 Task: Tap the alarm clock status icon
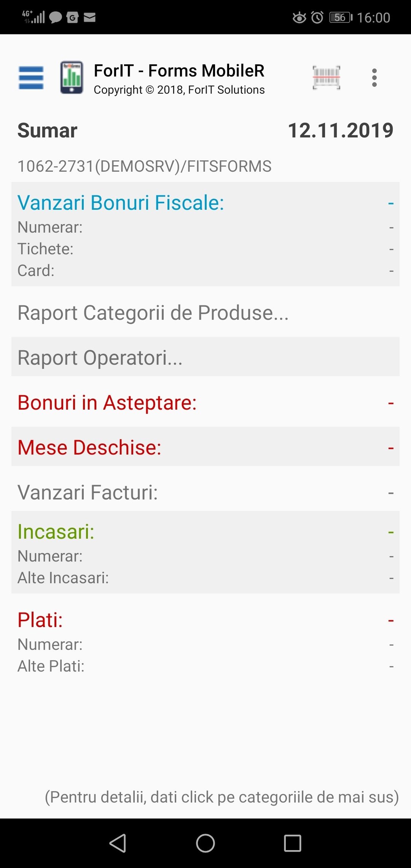[x=317, y=18]
